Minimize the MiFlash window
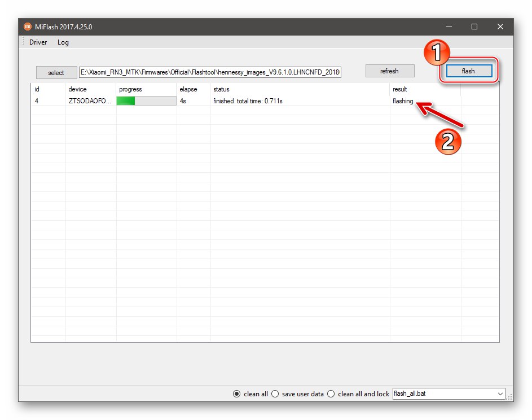The image size is (532, 420). [449, 27]
